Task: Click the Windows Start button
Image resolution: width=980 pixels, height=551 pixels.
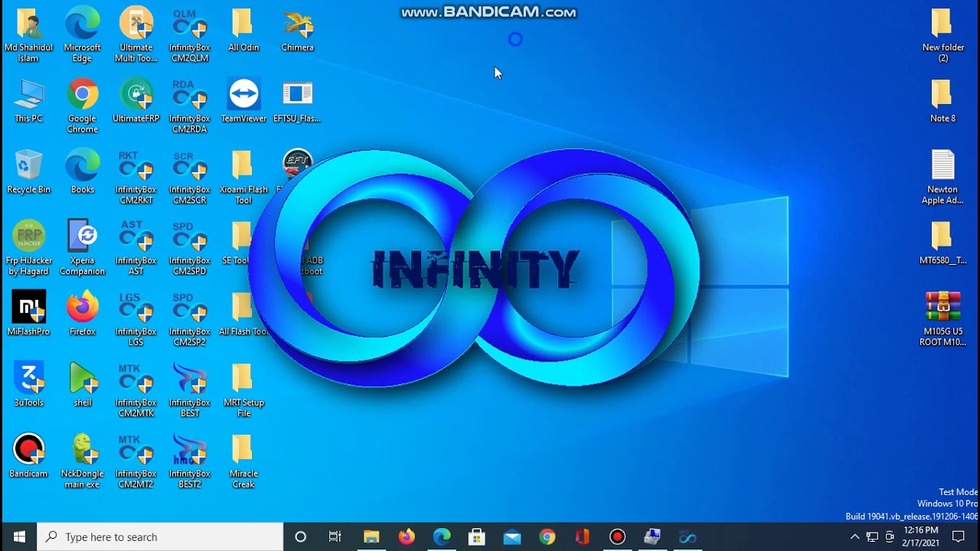Action: click(18, 537)
